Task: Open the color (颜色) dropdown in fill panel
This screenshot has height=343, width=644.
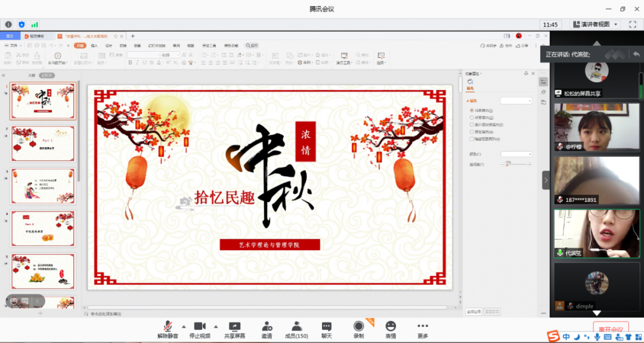Action: point(516,154)
